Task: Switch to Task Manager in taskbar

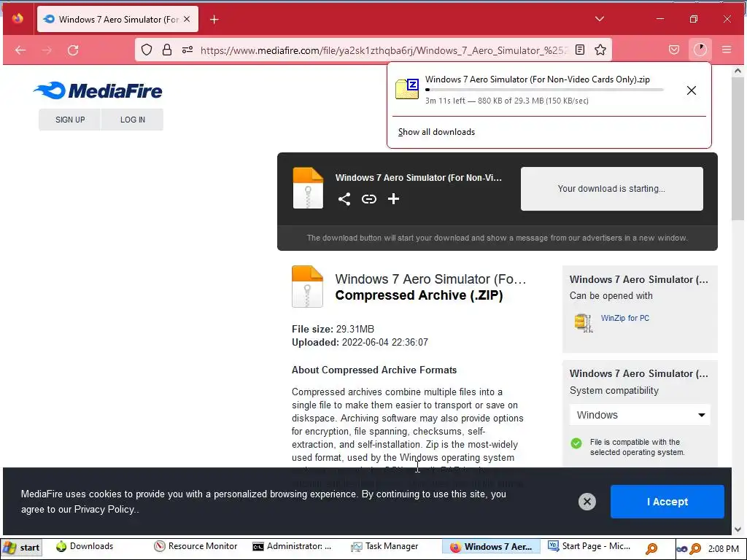Action: [x=385, y=546]
